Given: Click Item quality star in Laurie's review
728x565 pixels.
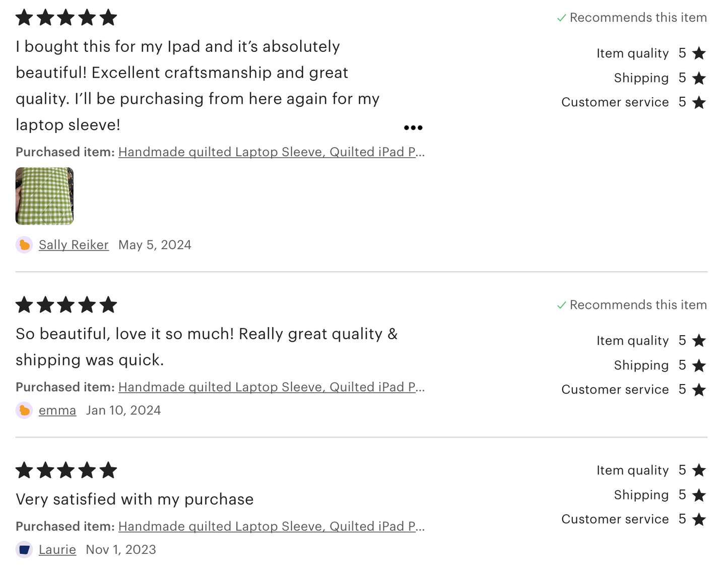Looking at the screenshot, I should (699, 470).
